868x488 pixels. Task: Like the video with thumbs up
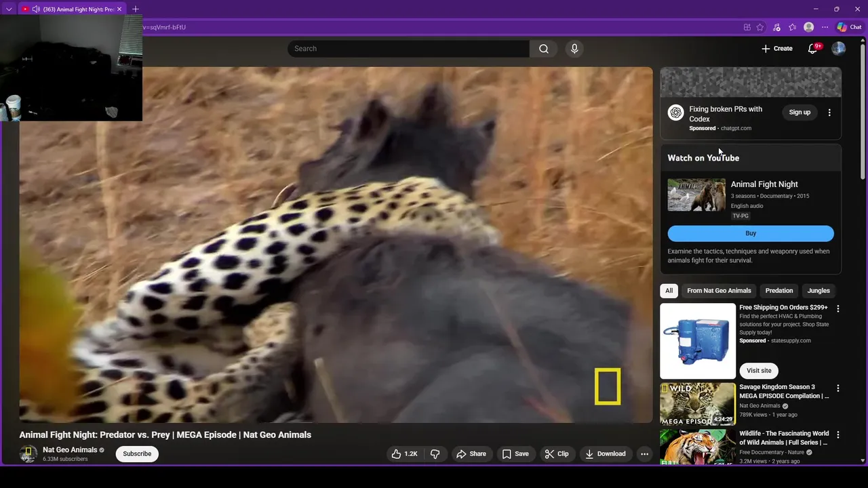point(403,454)
